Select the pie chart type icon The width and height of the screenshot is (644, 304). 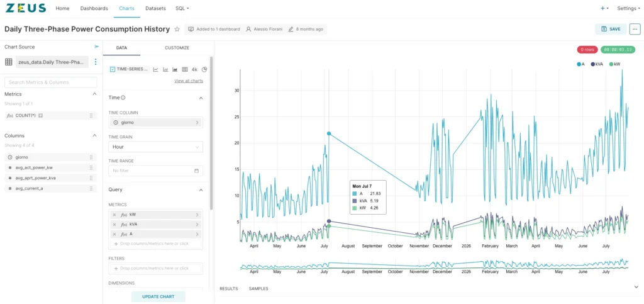(x=204, y=69)
